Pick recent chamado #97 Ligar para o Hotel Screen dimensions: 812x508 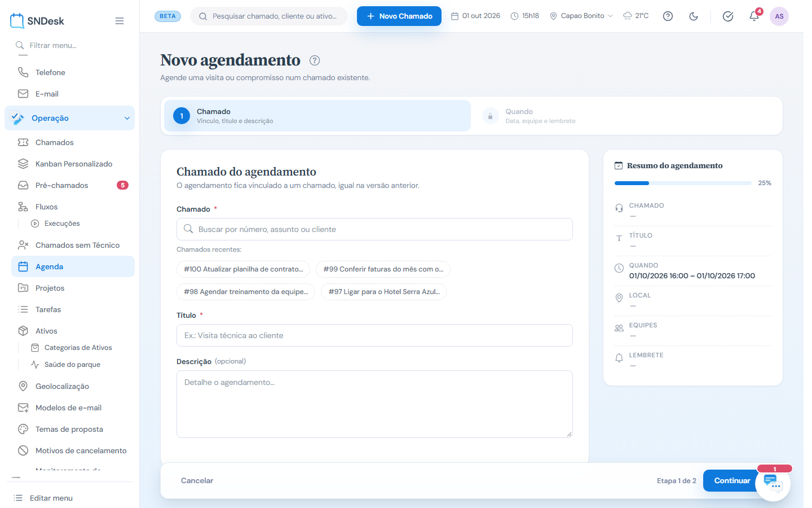coord(384,292)
